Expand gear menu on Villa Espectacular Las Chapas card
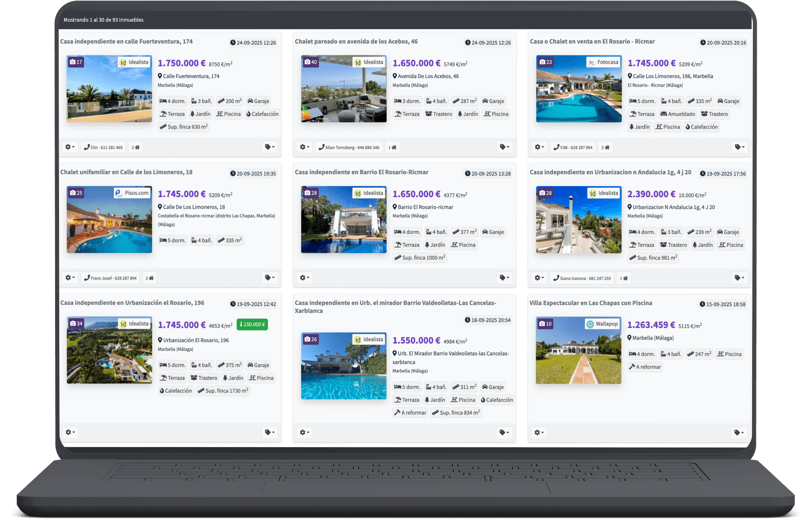812x520 pixels. pos(539,432)
